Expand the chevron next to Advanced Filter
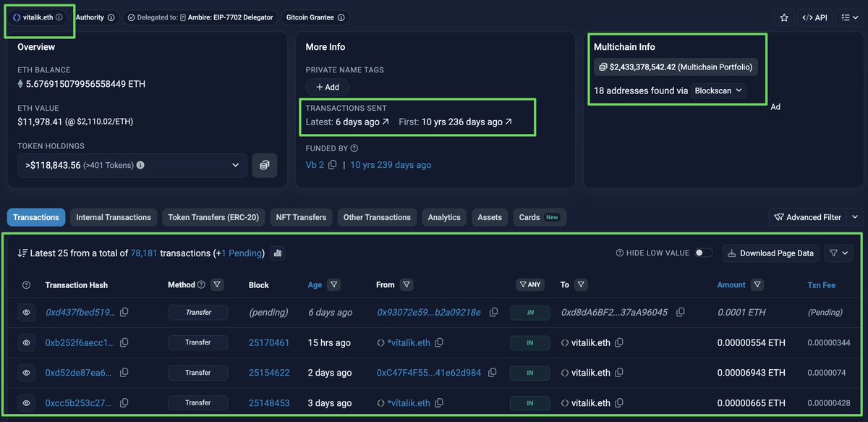The height and width of the screenshot is (422, 868). pos(854,217)
